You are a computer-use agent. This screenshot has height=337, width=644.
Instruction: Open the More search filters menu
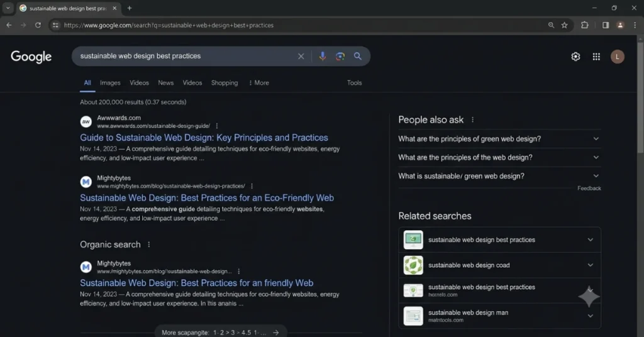[x=258, y=82]
